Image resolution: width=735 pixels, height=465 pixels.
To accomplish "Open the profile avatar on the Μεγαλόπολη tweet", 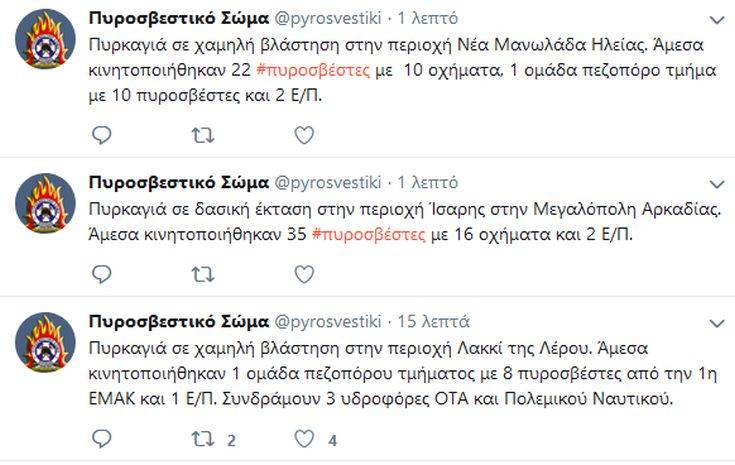I will tap(45, 205).
